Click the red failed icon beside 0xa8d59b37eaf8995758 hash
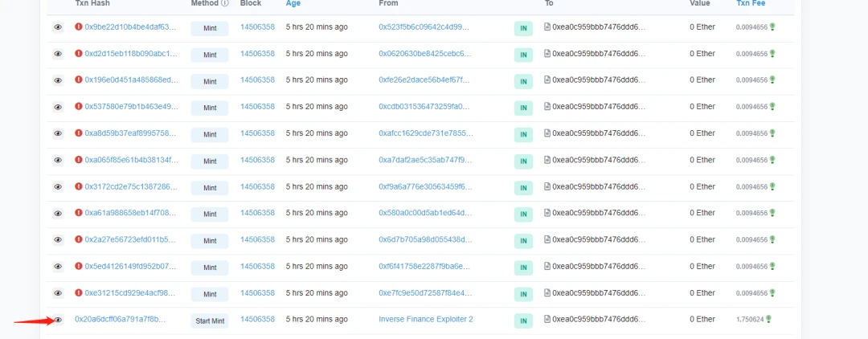Screen dimensions: 868x339 click(x=79, y=133)
